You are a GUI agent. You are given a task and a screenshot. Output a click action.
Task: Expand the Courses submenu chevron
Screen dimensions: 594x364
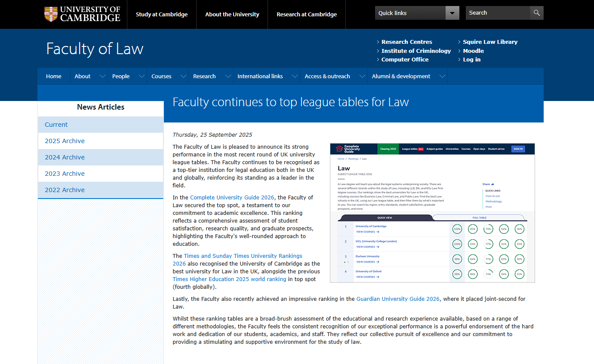tap(183, 76)
